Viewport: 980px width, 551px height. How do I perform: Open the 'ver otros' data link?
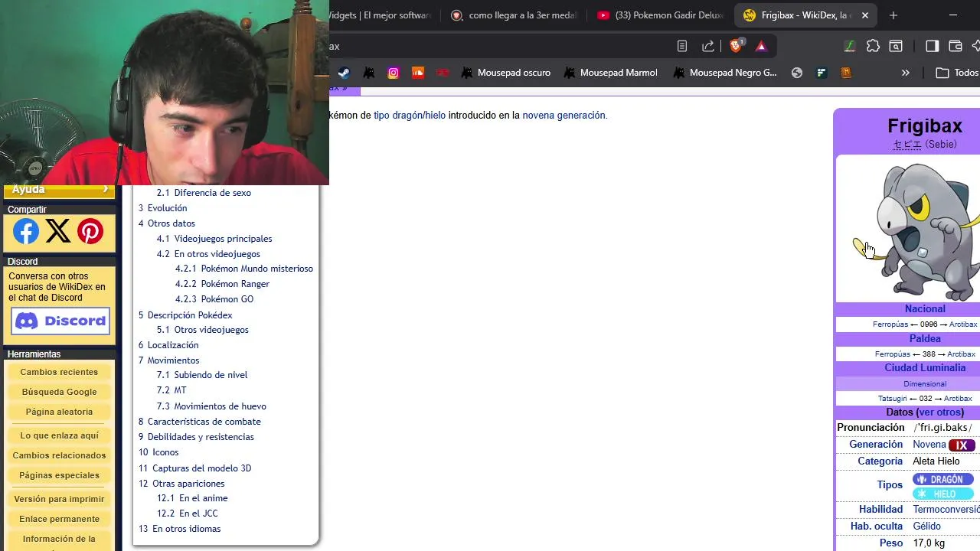(939, 412)
